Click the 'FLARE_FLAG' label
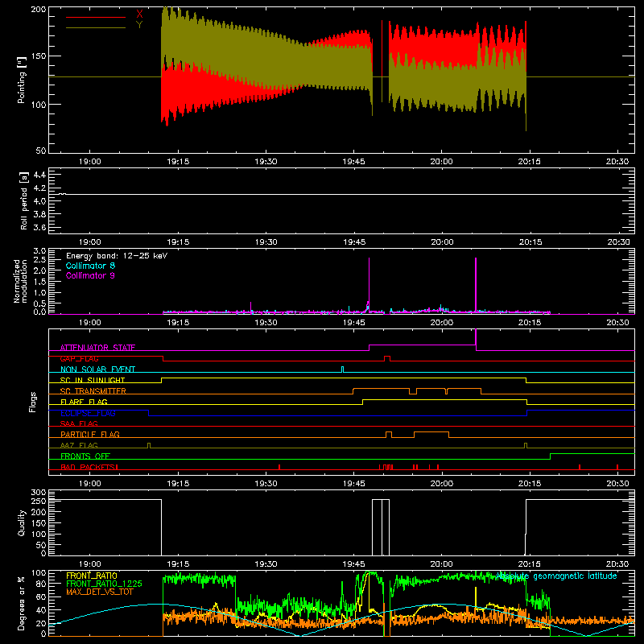644x644 pixels. (84, 402)
